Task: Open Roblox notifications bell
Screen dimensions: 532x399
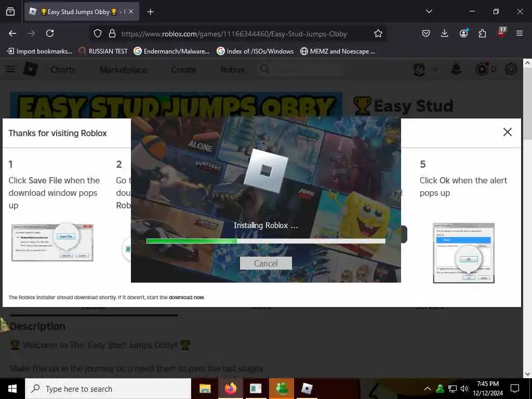Action: [x=456, y=69]
